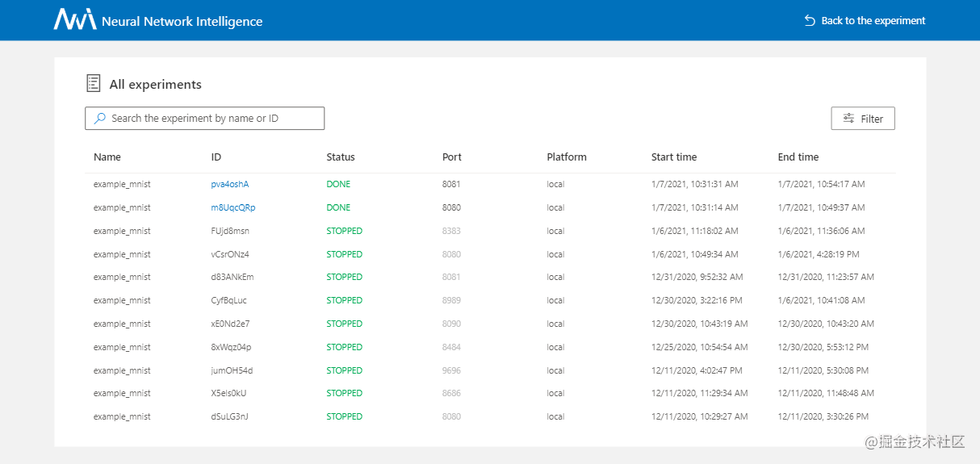Screen dimensions: 980x464
Task: Select ID d83ANkEm
Action: coord(232,277)
